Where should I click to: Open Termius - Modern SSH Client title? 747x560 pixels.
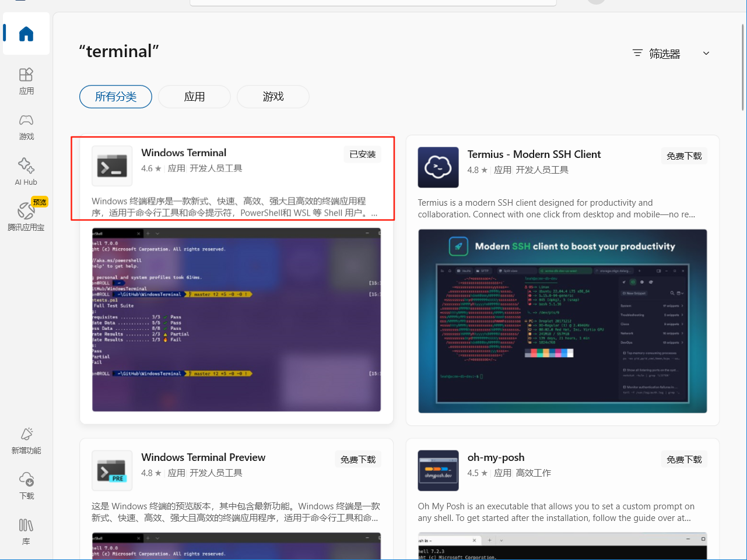tap(534, 154)
